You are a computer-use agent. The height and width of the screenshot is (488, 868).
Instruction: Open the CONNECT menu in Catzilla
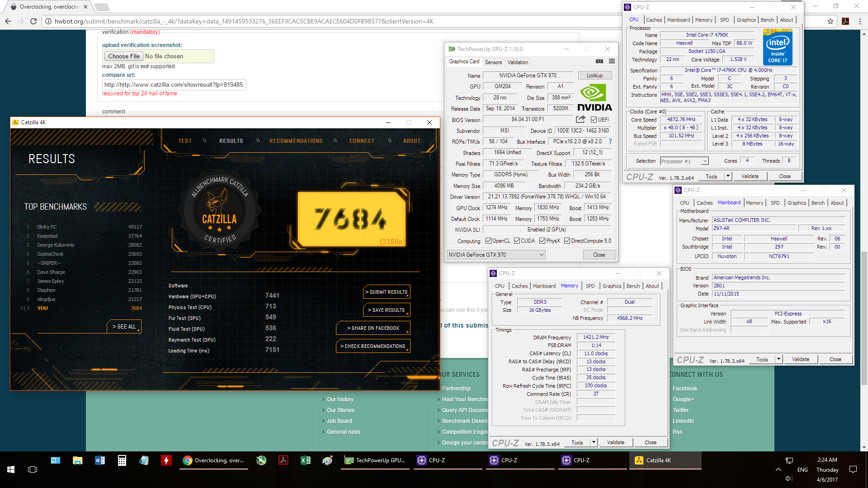[x=362, y=141]
